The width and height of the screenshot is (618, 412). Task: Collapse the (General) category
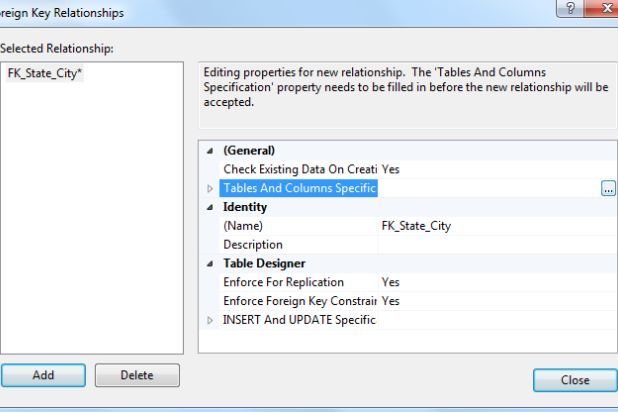[210, 151]
